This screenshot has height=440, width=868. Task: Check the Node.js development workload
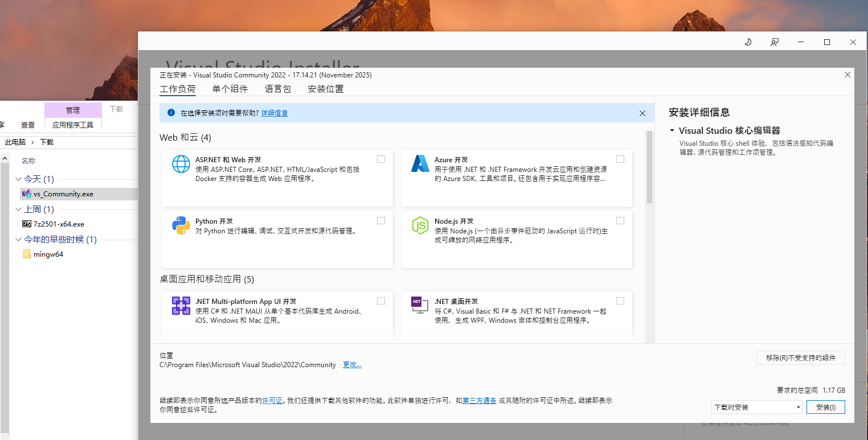(x=620, y=220)
